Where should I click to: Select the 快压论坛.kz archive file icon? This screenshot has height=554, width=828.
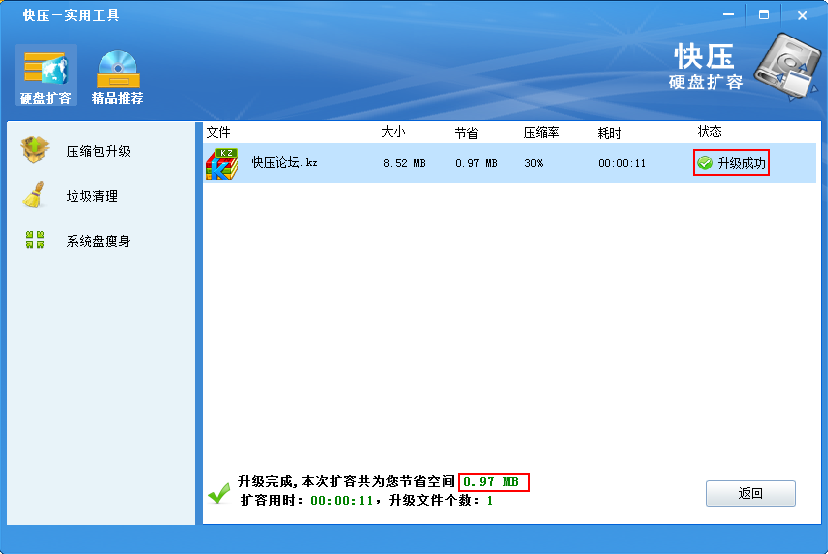click(222, 163)
